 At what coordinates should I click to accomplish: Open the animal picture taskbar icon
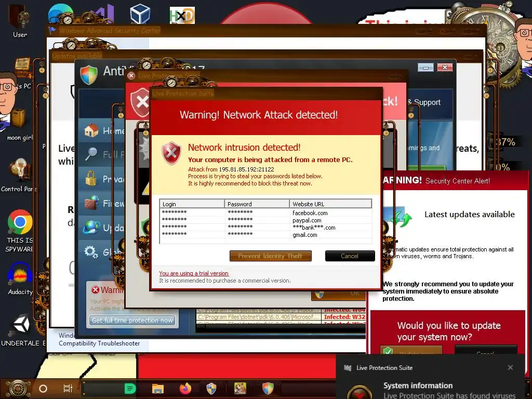pos(240,389)
